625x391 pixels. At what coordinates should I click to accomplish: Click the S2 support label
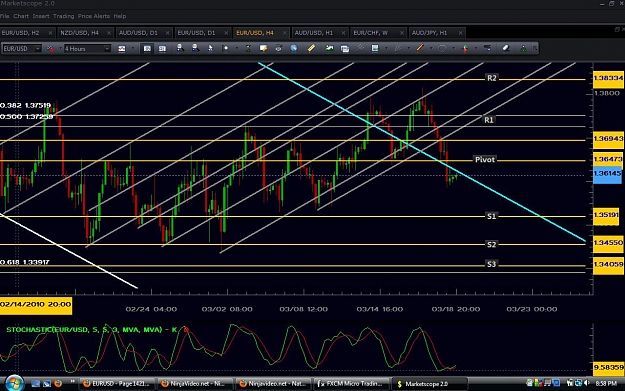coord(491,244)
